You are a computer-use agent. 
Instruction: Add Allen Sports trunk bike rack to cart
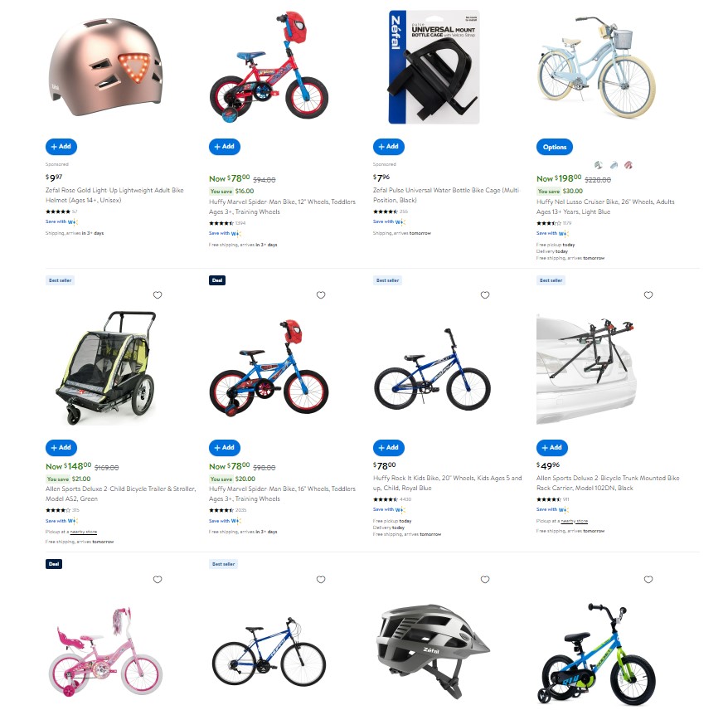(x=552, y=447)
